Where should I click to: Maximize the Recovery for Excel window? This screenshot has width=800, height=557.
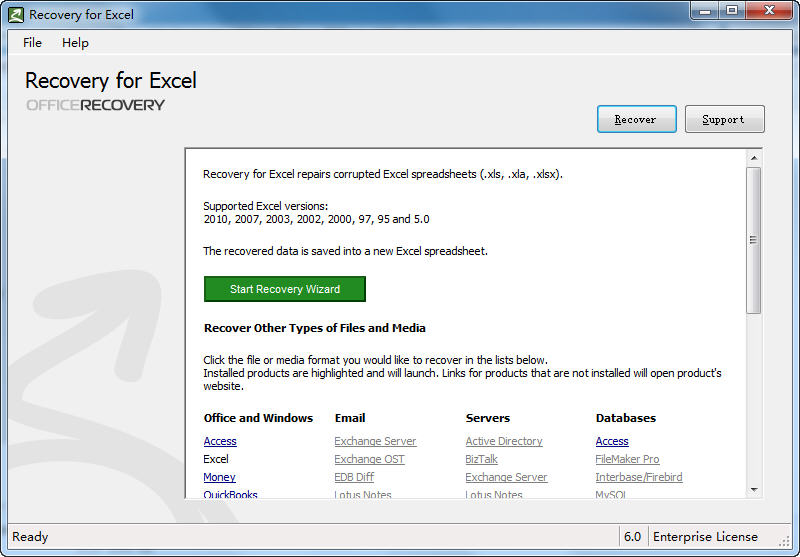[x=732, y=11]
